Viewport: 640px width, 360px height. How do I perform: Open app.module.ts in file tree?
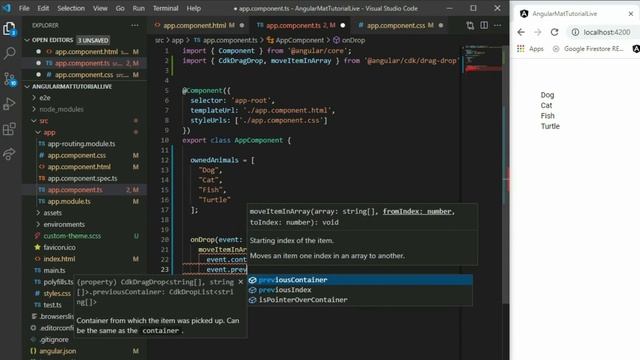tap(69, 201)
